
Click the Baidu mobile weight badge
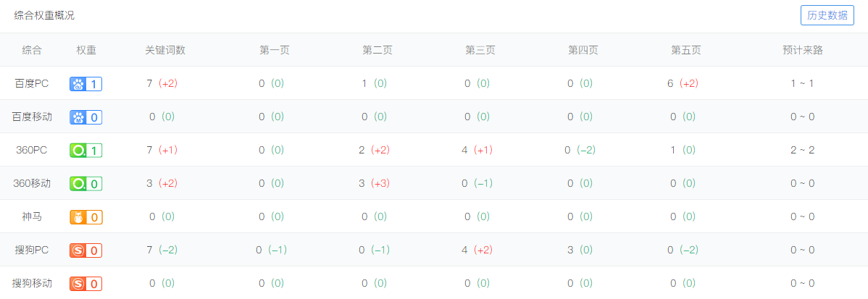[85, 117]
